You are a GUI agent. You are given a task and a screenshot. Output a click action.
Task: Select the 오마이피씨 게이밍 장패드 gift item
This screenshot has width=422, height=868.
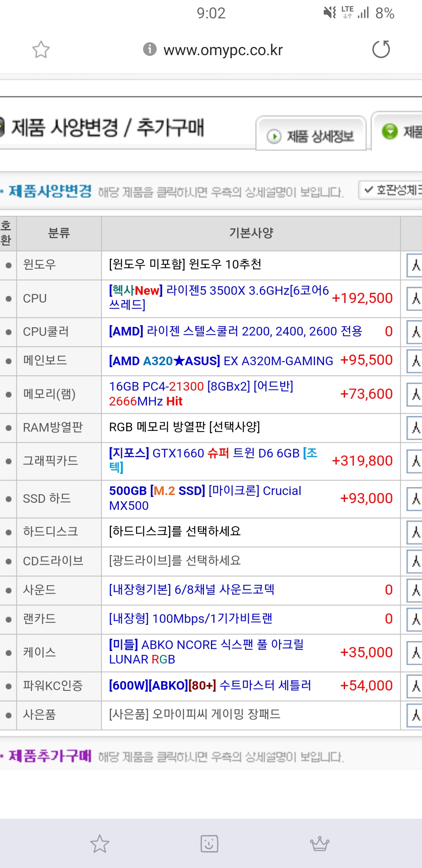(195, 714)
